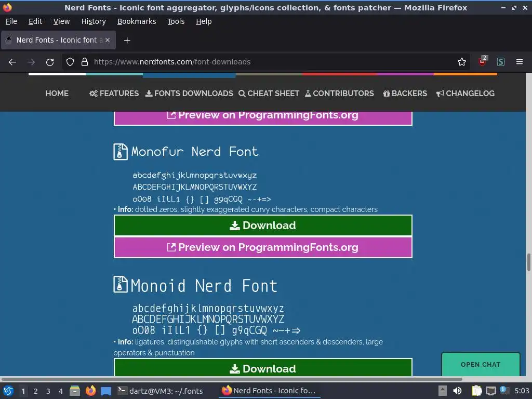Open the Tools menu
This screenshot has width=532, height=399.
point(176,21)
